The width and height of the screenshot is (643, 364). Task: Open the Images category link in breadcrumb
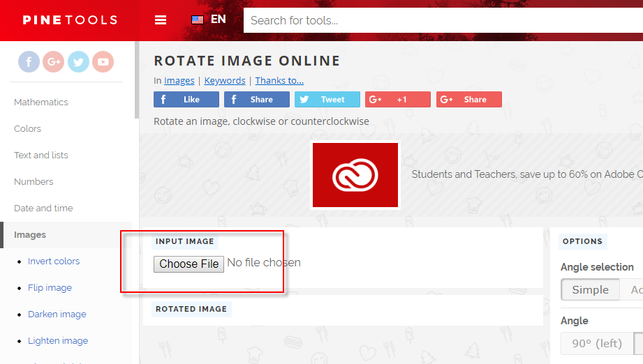pyautogui.click(x=179, y=81)
